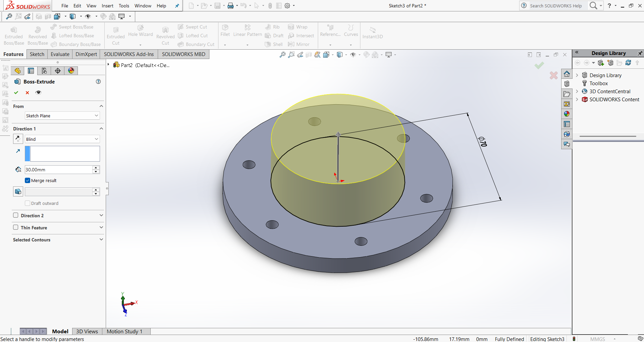The height and width of the screenshot is (342, 644).
Task: Click the Zoom to Fit icon in viewport toolbar
Action: point(282,54)
